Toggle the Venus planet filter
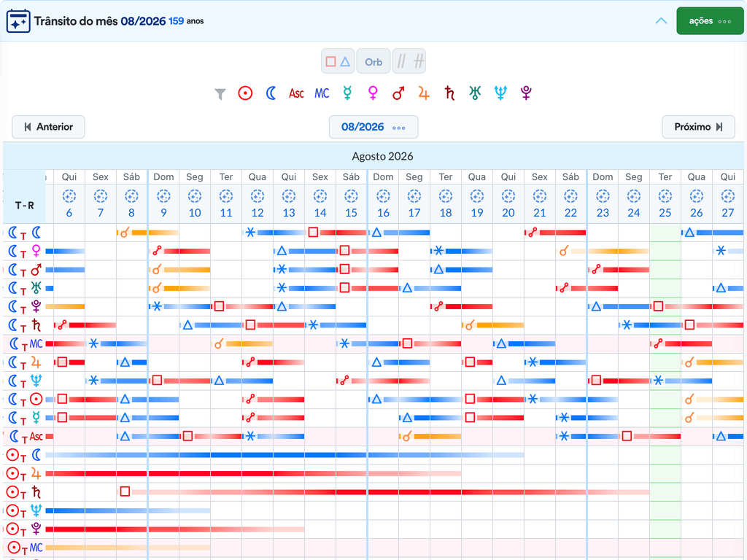The image size is (747, 560). pos(373,93)
